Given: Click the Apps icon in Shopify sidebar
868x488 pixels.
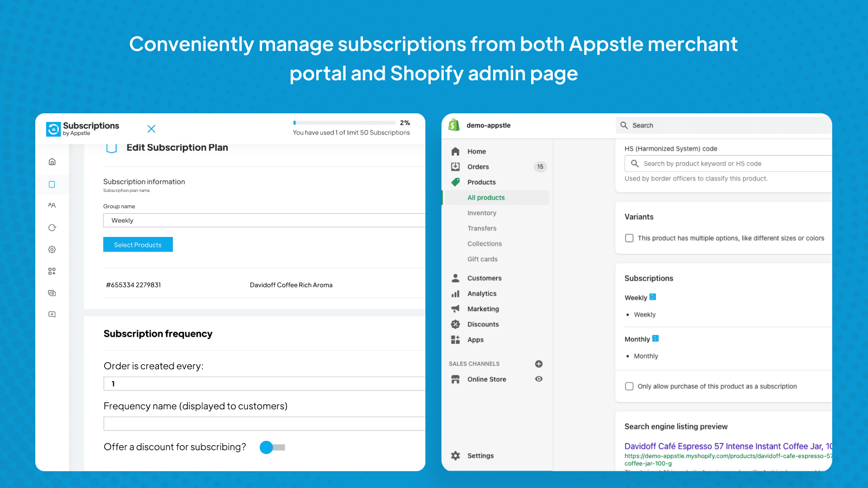Looking at the screenshot, I should coord(456,339).
